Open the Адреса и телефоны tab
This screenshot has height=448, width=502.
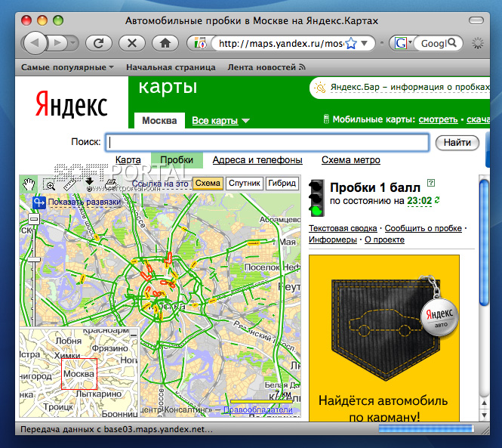coord(257,159)
